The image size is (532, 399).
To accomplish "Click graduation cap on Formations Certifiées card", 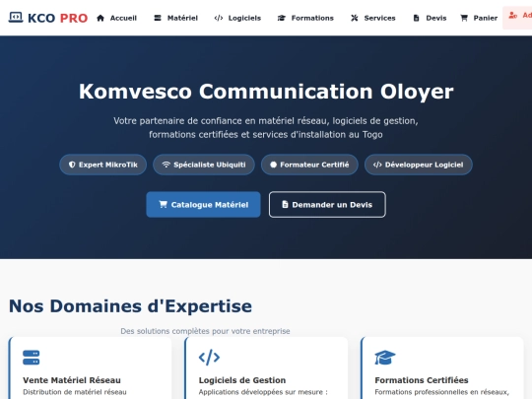I will (385, 358).
